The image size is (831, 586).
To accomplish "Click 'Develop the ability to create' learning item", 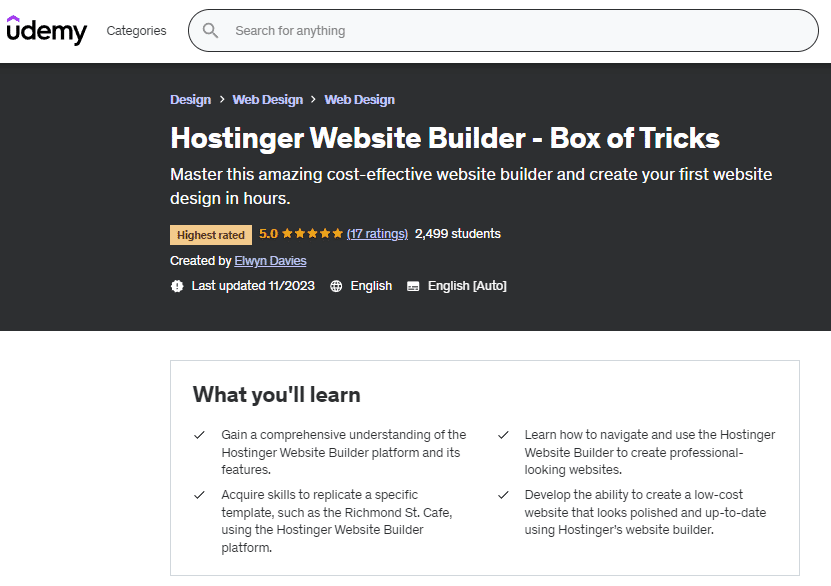I will [x=645, y=512].
